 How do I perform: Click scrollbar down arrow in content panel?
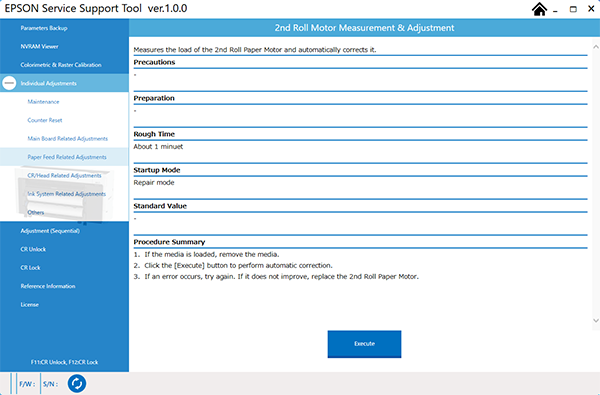[x=596, y=321]
